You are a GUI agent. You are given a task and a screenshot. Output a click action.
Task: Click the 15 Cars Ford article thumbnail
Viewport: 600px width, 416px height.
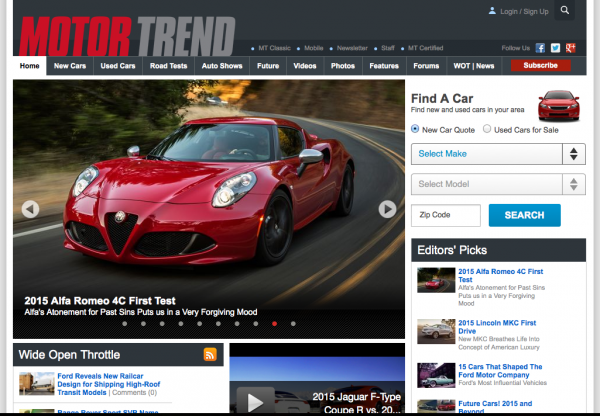pos(436,375)
